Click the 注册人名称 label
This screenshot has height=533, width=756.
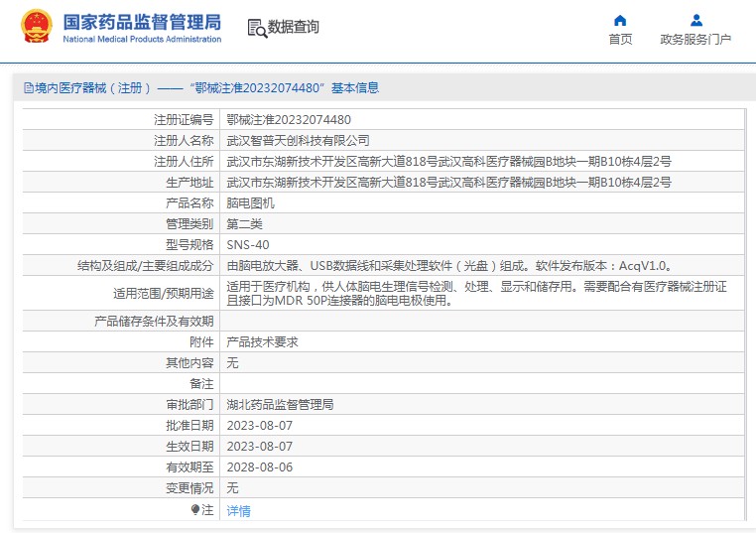184,140
